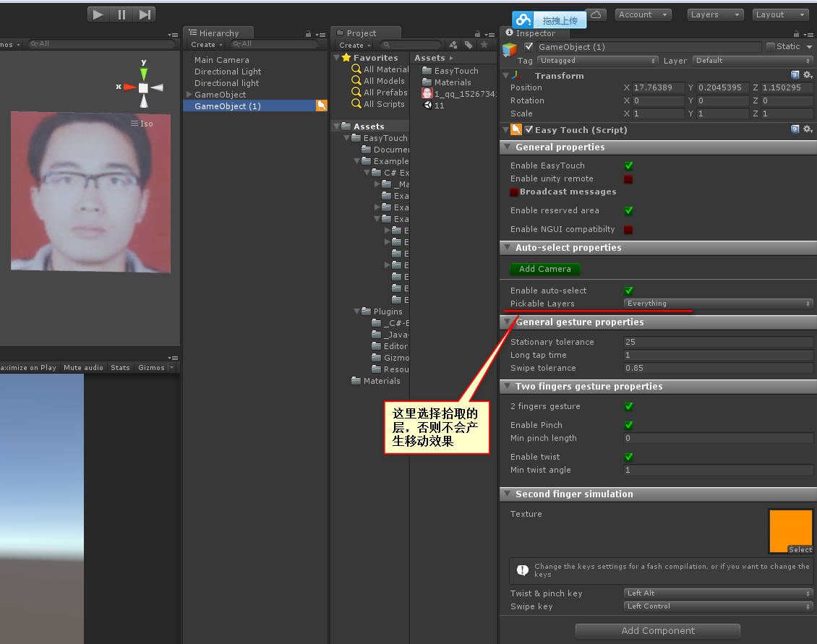Toggle GameObject (1) active checkbox

tap(529, 46)
